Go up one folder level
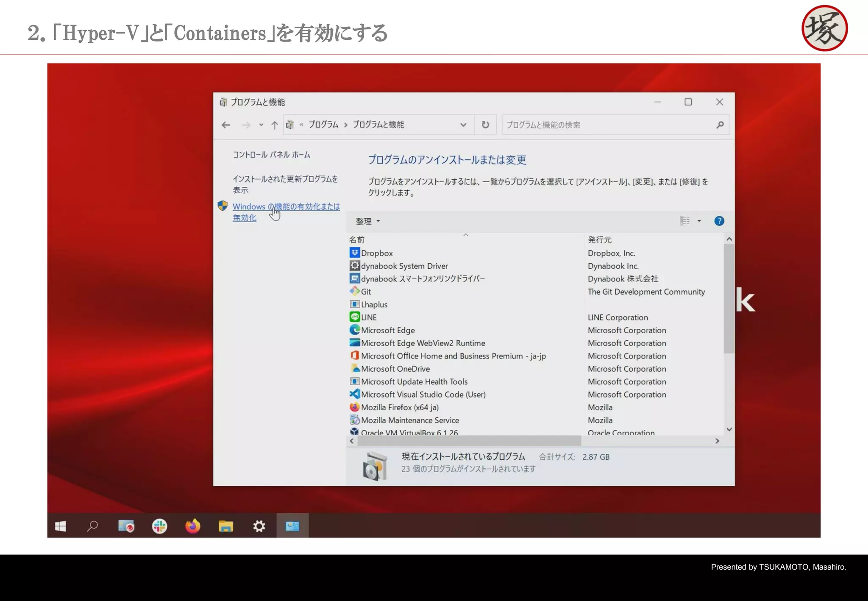868x601 pixels. (x=275, y=125)
